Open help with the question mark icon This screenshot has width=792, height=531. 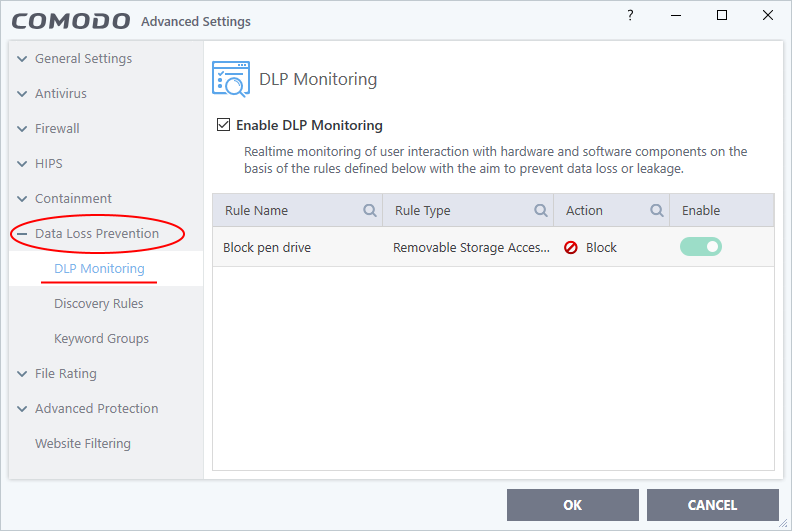[x=630, y=15]
